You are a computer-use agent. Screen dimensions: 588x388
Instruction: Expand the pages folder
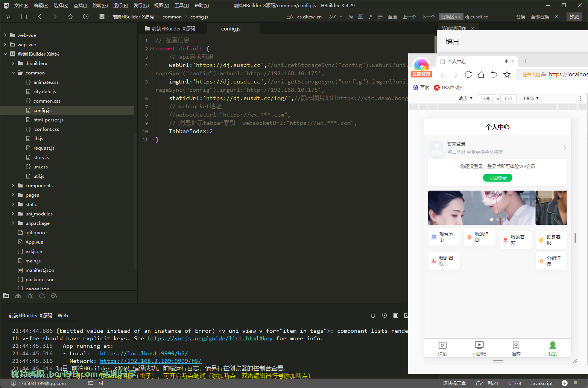pyautogui.click(x=13, y=195)
